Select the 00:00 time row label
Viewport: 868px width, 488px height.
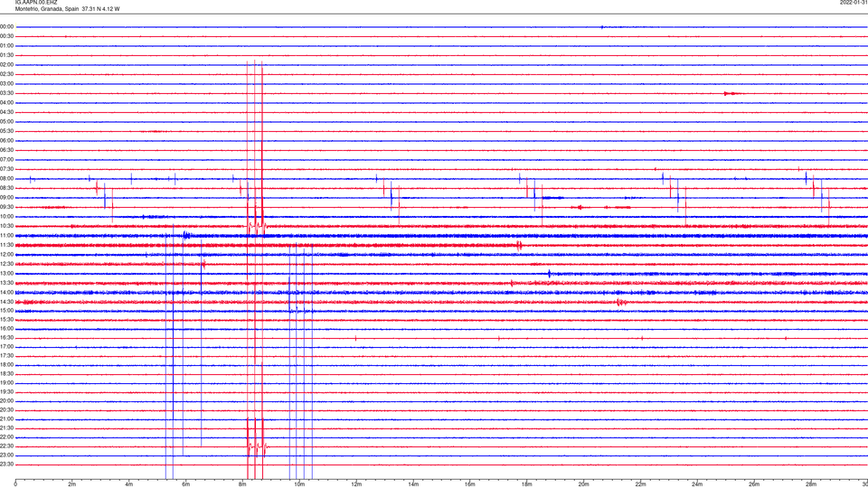(6, 26)
